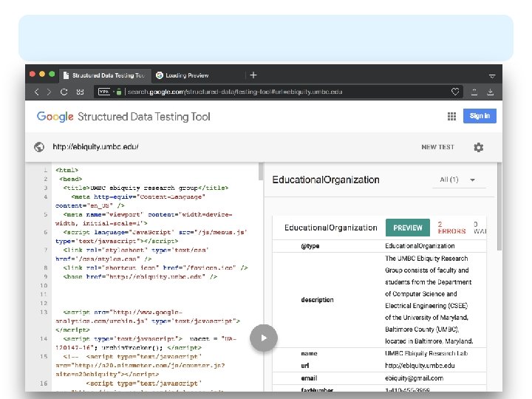Click the red close window button
Screen dimensions: 532x399
[x=33, y=75]
